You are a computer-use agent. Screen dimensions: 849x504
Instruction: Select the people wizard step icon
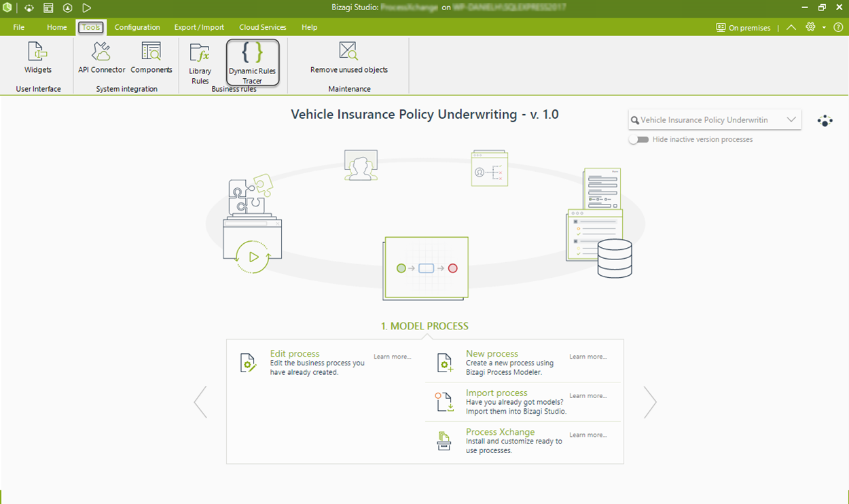pos(361,165)
